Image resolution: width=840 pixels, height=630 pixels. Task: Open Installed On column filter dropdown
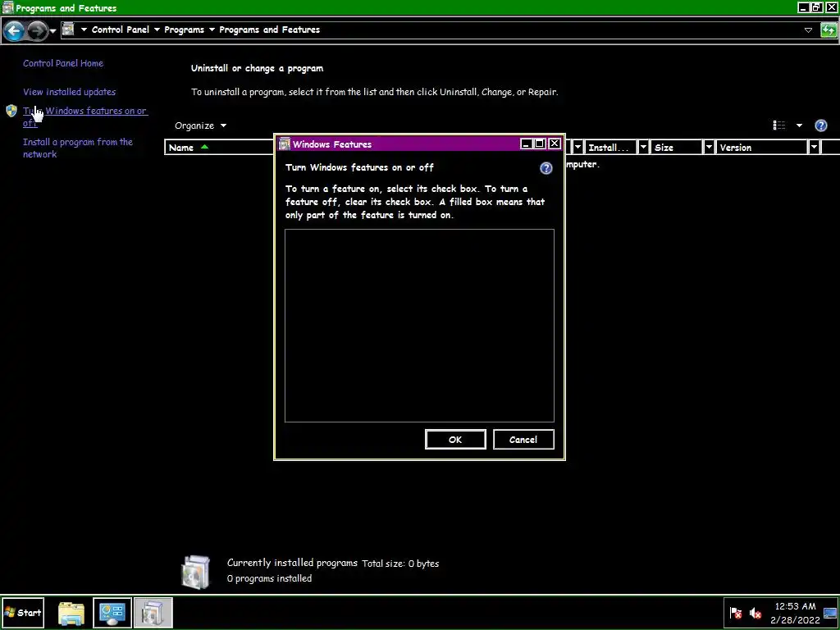pos(643,148)
